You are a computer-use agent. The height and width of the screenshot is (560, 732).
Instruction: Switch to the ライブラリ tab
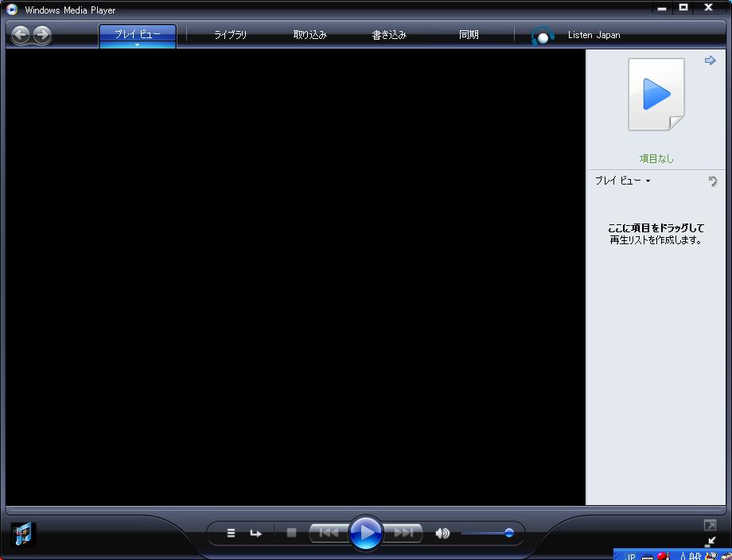coord(230,34)
